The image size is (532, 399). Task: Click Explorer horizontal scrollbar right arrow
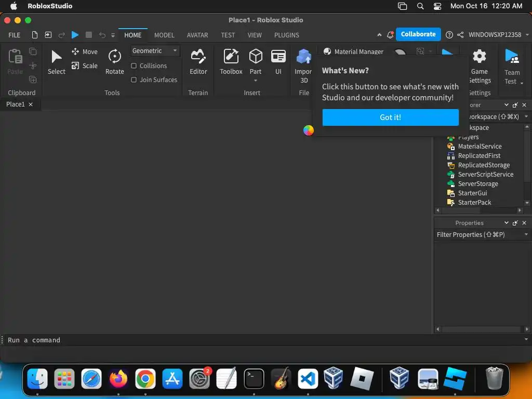coord(520,210)
